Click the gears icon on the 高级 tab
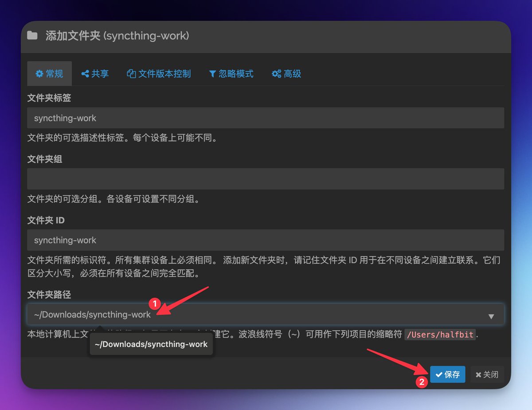The width and height of the screenshot is (532, 410). point(276,74)
